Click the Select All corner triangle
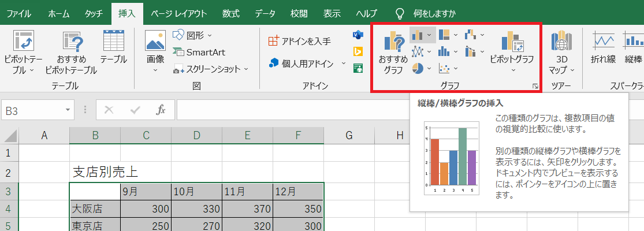 [10, 135]
